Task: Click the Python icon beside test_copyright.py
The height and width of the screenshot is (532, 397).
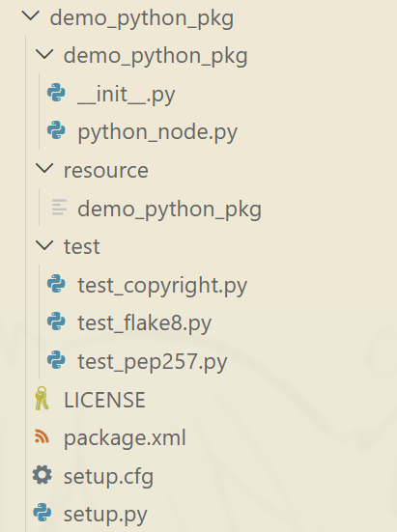Action: tap(56, 284)
